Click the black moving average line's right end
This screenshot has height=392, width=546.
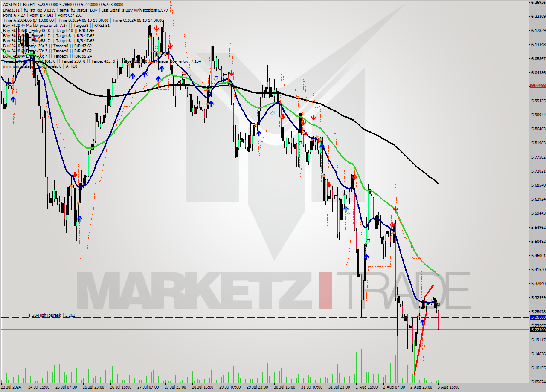point(438,183)
